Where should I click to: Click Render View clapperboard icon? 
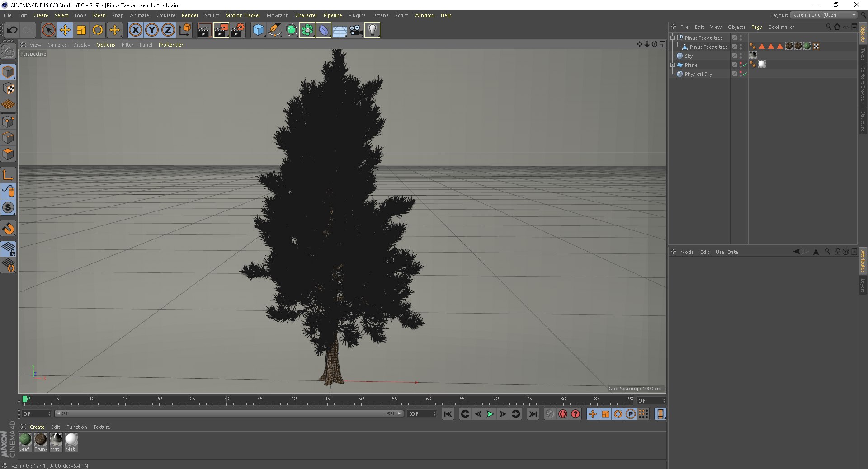(204, 30)
